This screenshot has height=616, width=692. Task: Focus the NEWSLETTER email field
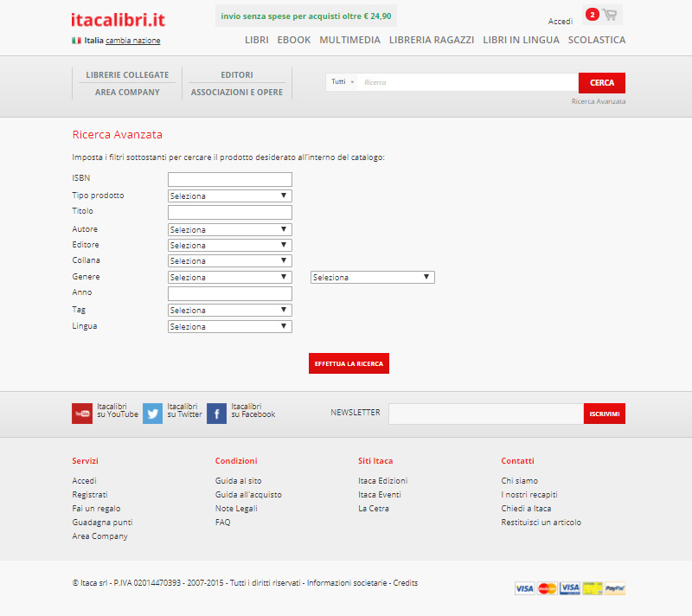point(486,414)
